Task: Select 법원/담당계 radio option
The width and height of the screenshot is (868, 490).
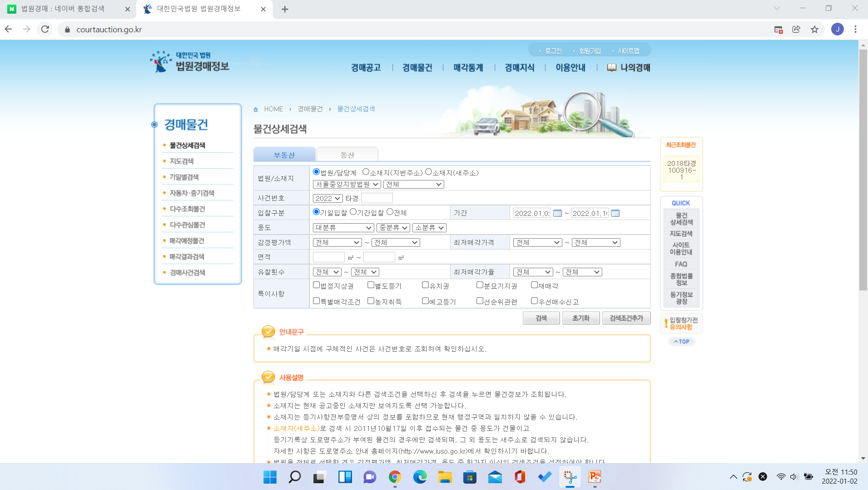Action: (316, 172)
